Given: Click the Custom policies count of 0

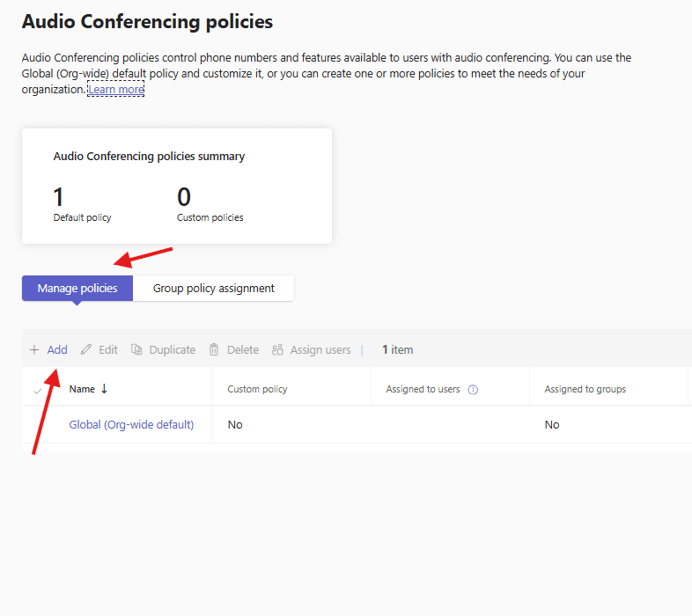Looking at the screenshot, I should click(x=184, y=196).
